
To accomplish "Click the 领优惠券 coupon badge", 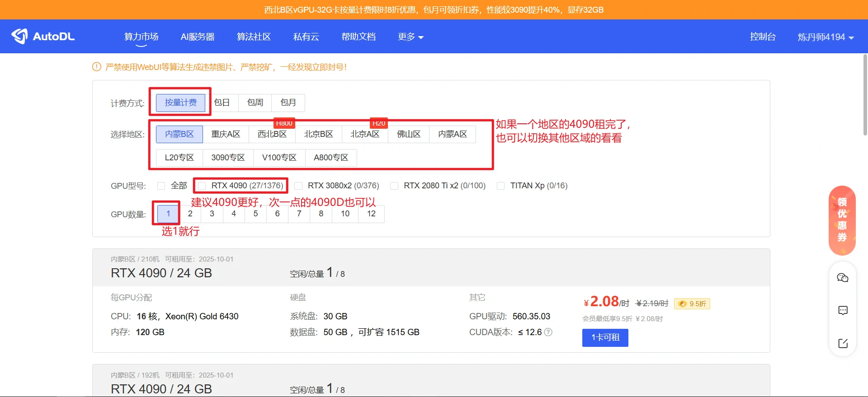I will click(842, 220).
